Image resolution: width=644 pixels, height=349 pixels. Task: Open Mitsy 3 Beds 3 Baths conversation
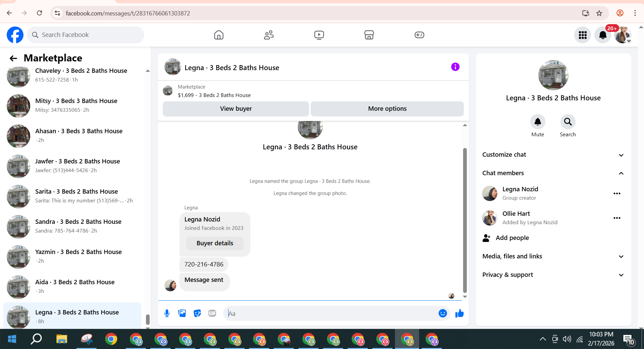(x=72, y=106)
